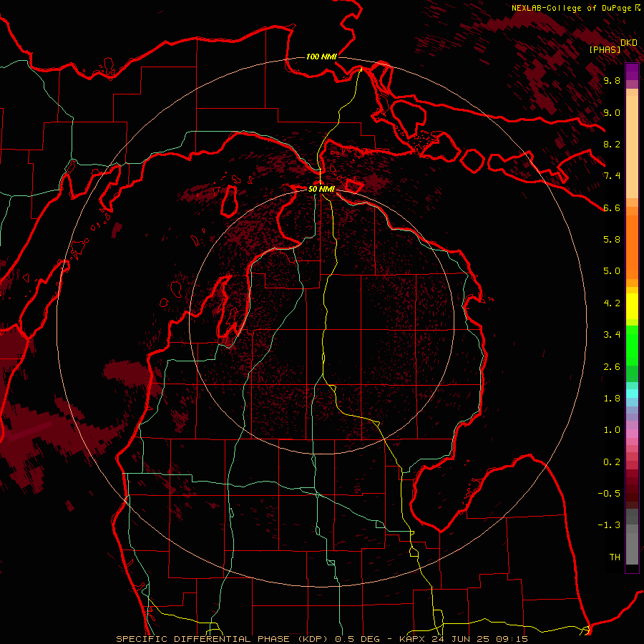644x644 pixels.
Task: Click the 8.2 scale value
Action: pyautogui.click(x=612, y=144)
